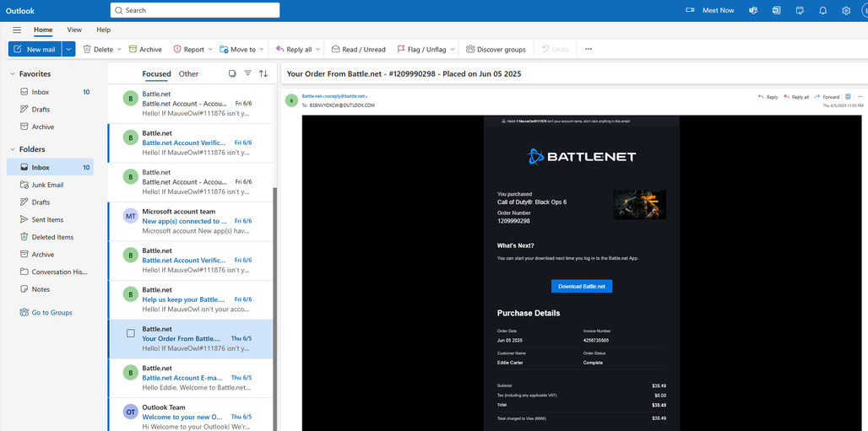The height and width of the screenshot is (431, 868).
Task: Click the select-all messages icon
Action: pos(232,73)
